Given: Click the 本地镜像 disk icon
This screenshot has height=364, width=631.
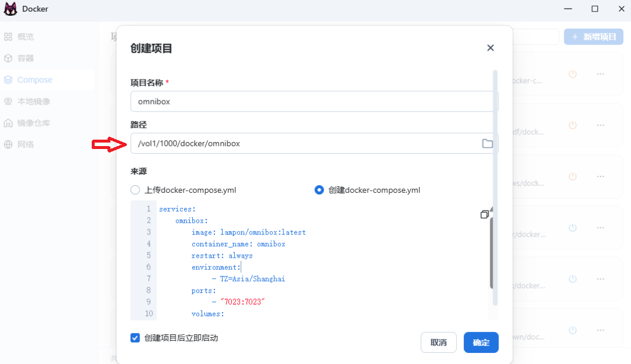Looking at the screenshot, I should (x=8, y=101).
